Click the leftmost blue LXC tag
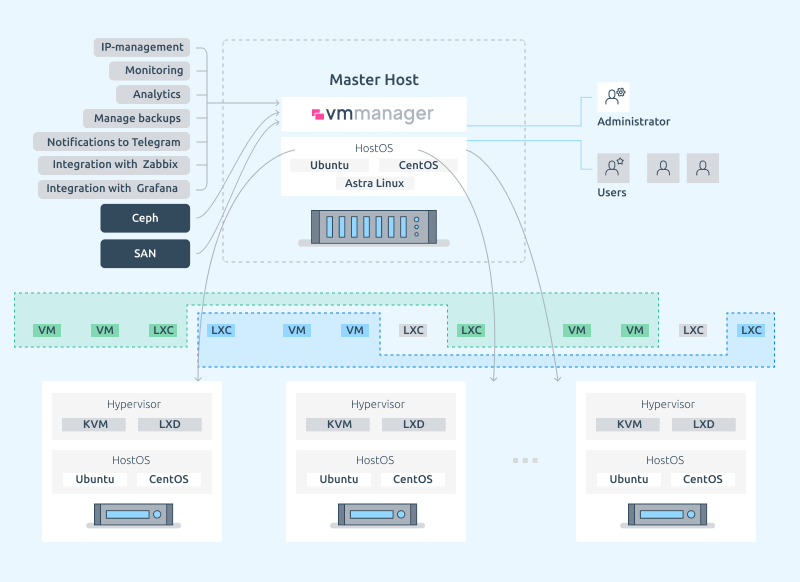 pos(221,331)
